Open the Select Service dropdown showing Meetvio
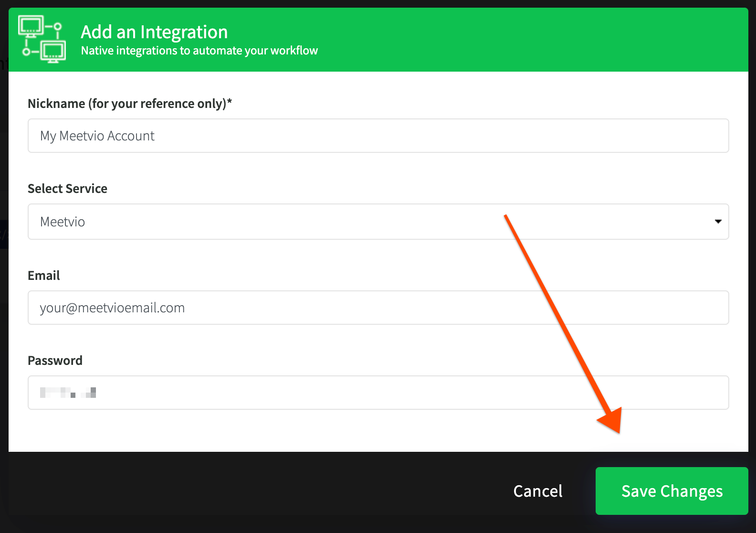The height and width of the screenshot is (533, 756). (378, 222)
